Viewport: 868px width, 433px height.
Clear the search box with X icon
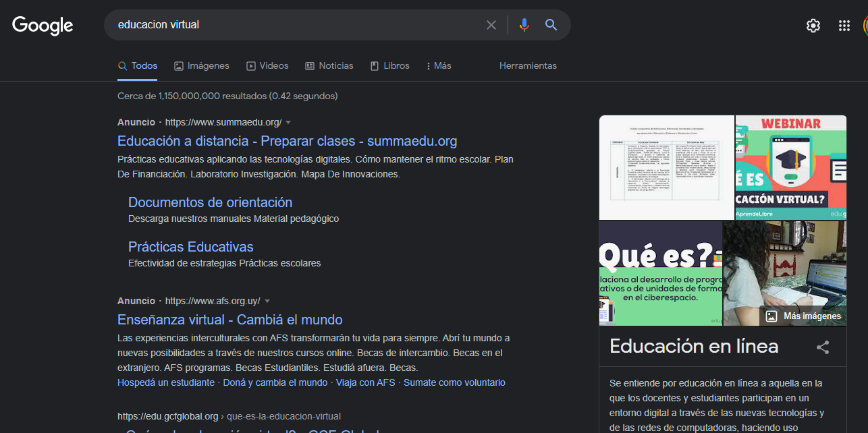[491, 25]
